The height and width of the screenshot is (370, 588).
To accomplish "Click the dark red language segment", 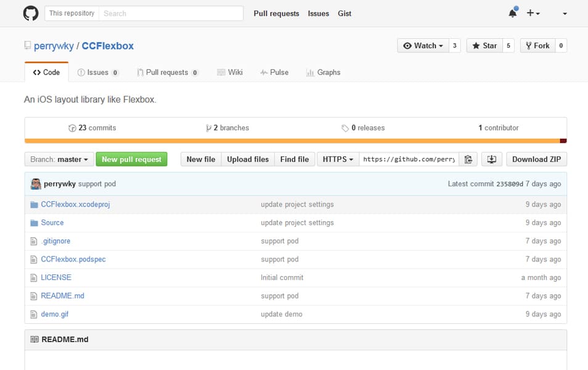I will point(563,141).
